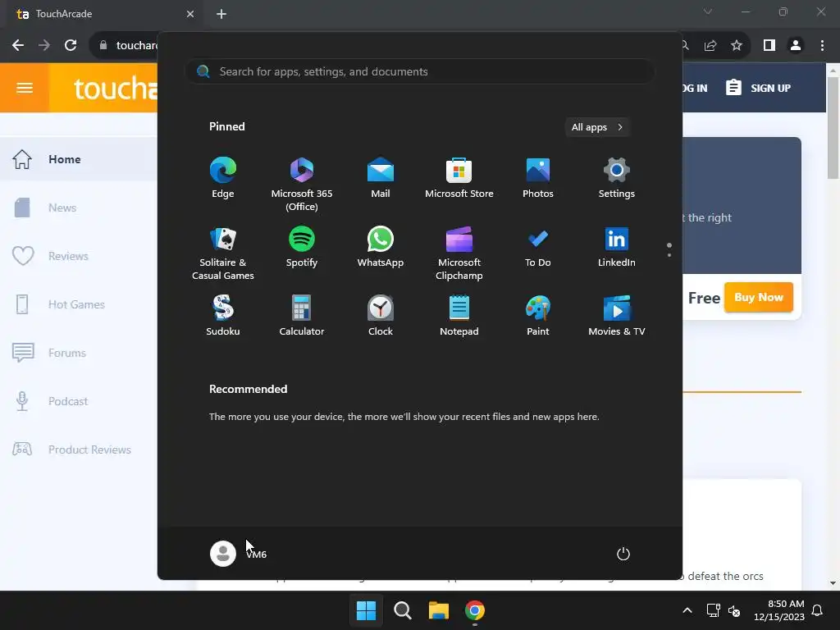Image resolution: width=840 pixels, height=630 pixels.
Task: Launch the LinkedIn app
Action: pyautogui.click(x=617, y=247)
